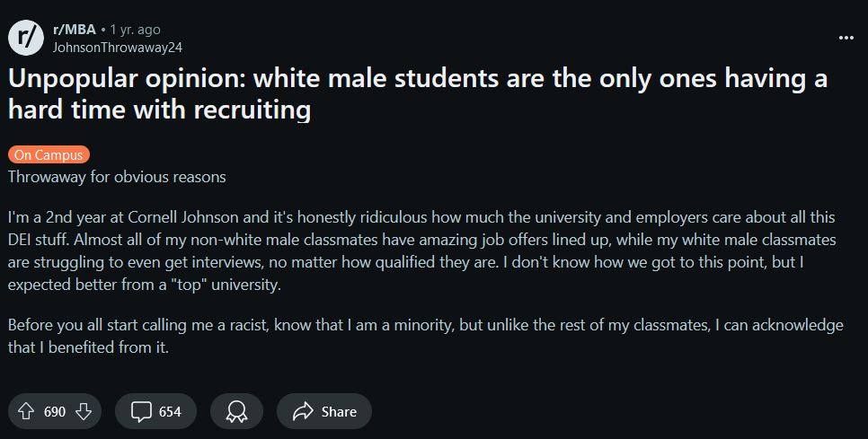This screenshot has height=439, width=868.
Task: Click the r/ subreddit avatar
Action: coord(26,38)
